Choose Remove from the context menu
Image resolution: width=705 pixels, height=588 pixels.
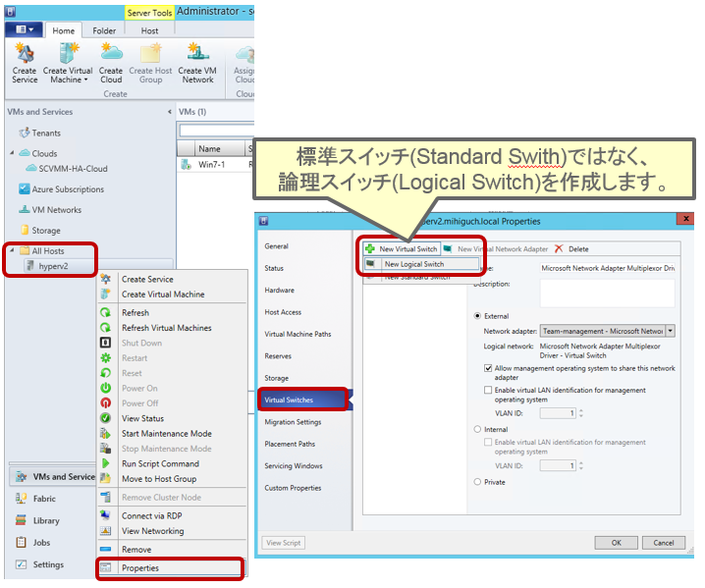coord(172,550)
